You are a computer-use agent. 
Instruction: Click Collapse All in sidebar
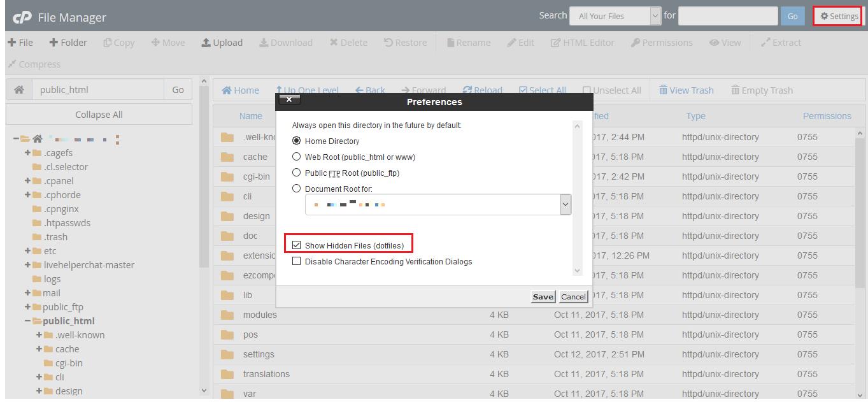[99, 115]
